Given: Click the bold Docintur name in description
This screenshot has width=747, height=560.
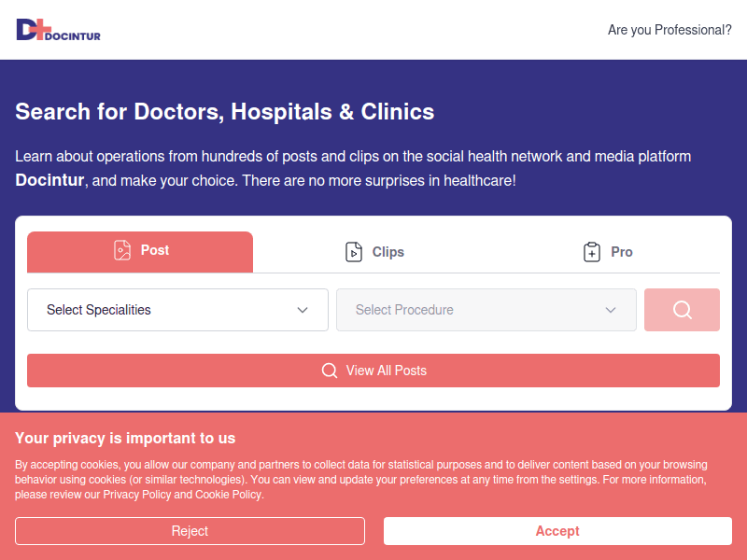Looking at the screenshot, I should [x=49, y=180].
